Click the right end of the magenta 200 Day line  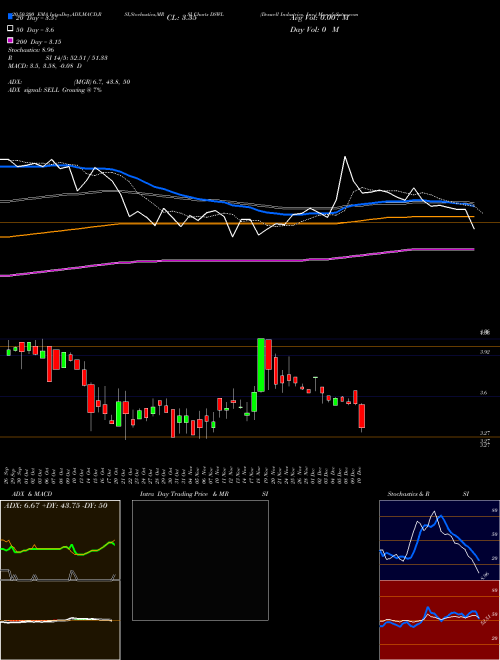pyautogui.click(x=474, y=250)
